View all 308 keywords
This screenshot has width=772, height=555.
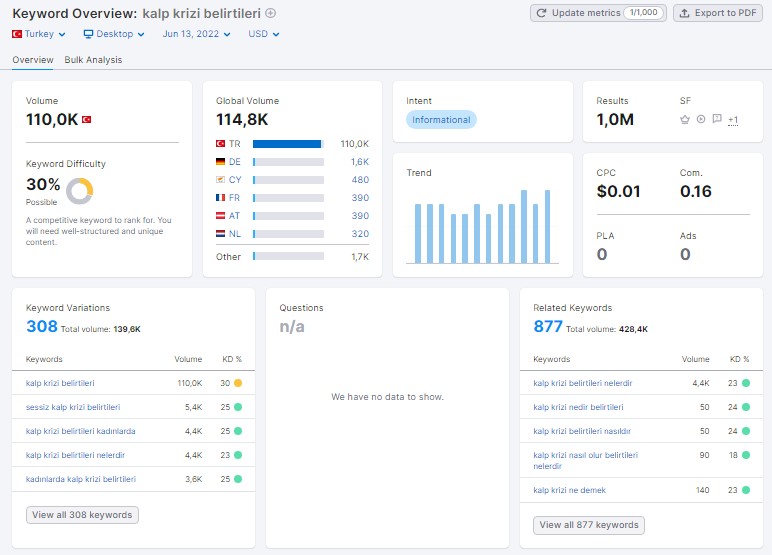click(x=82, y=515)
